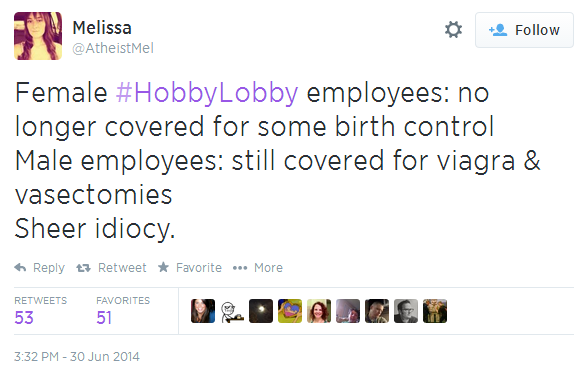
Task: Open Melissa's profile picture
Action: [x=38, y=36]
